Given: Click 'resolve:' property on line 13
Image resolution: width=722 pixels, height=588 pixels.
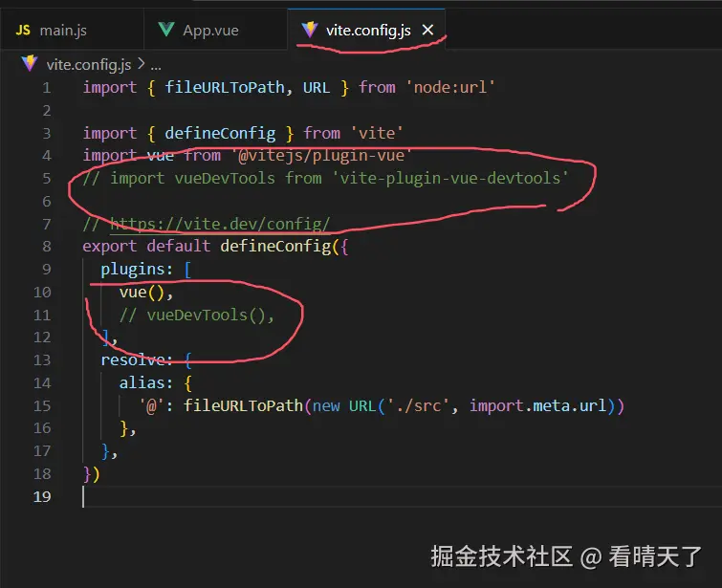Looking at the screenshot, I should 137,359.
